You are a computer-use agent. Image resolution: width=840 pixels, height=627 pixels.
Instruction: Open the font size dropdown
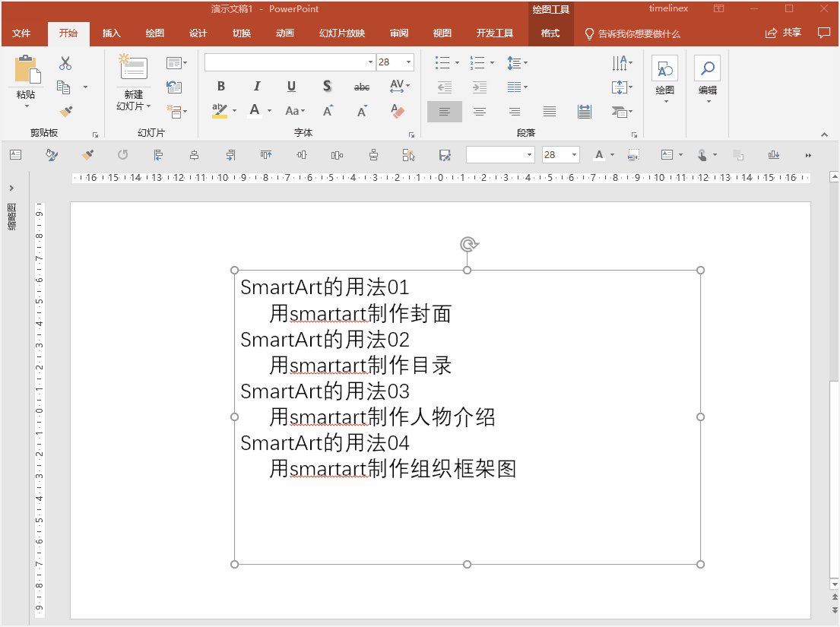(407, 62)
